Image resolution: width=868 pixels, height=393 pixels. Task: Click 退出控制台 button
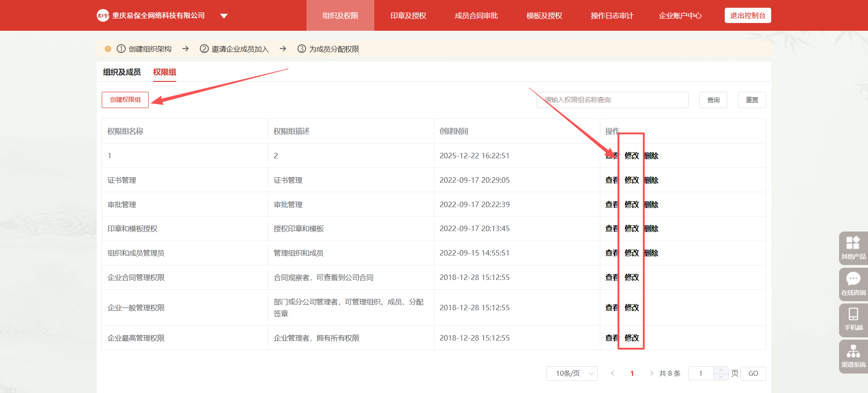[747, 16]
